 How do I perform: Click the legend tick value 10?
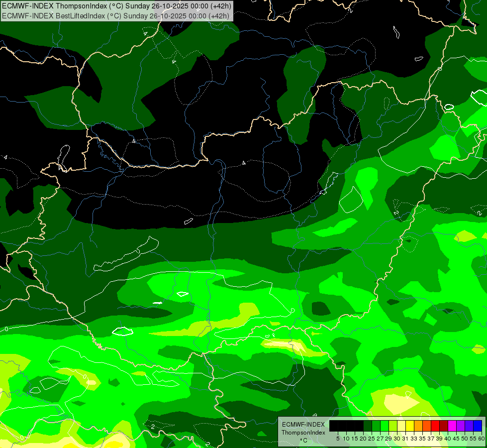[x=346, y=439]
